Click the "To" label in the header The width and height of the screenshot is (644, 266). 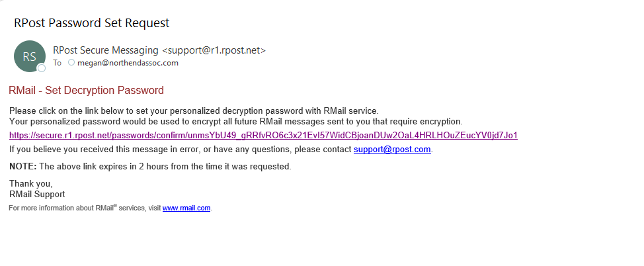pyautogui.click(x=57, y=63)
